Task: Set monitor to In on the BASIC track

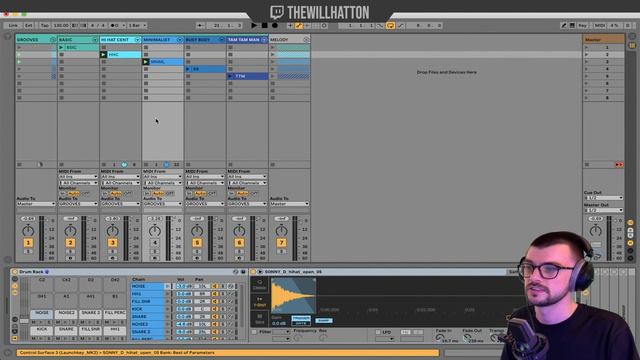Action: click(x=62, y=193)
